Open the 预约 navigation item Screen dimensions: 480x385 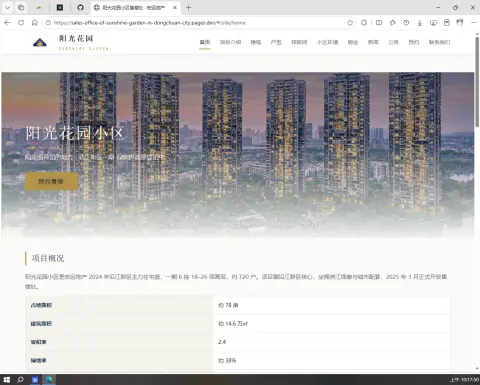pyautogui.click(x=414, y=42)
